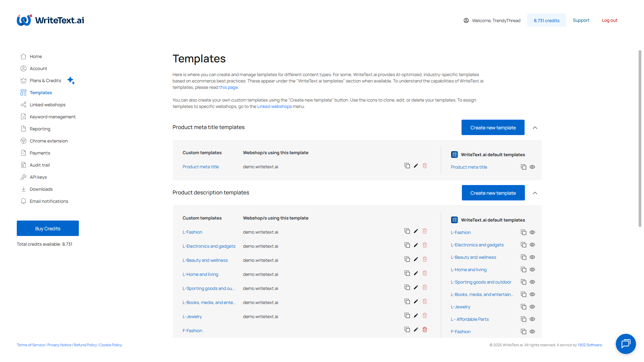Click the sparkle icon beside Plans & Credits
This screenshot has height=362, width=644.
click(x=71, y=80)
